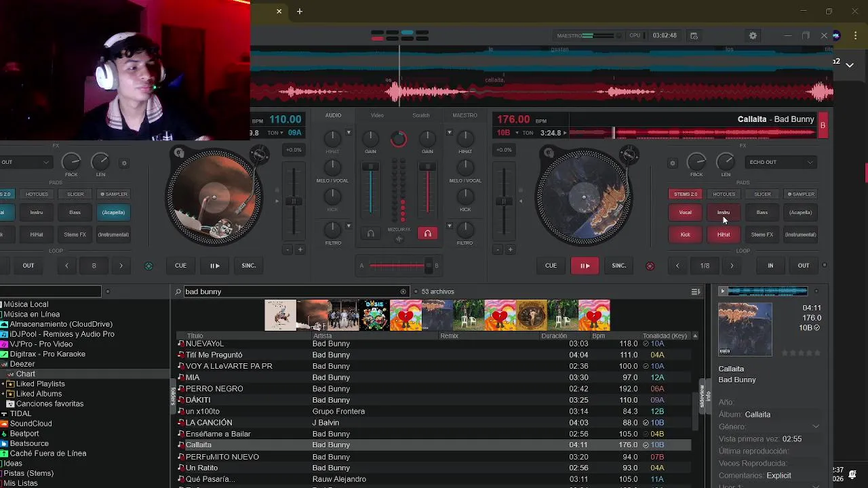
Task: Open the TIDAL folder
Action: [x=20, y=413]
